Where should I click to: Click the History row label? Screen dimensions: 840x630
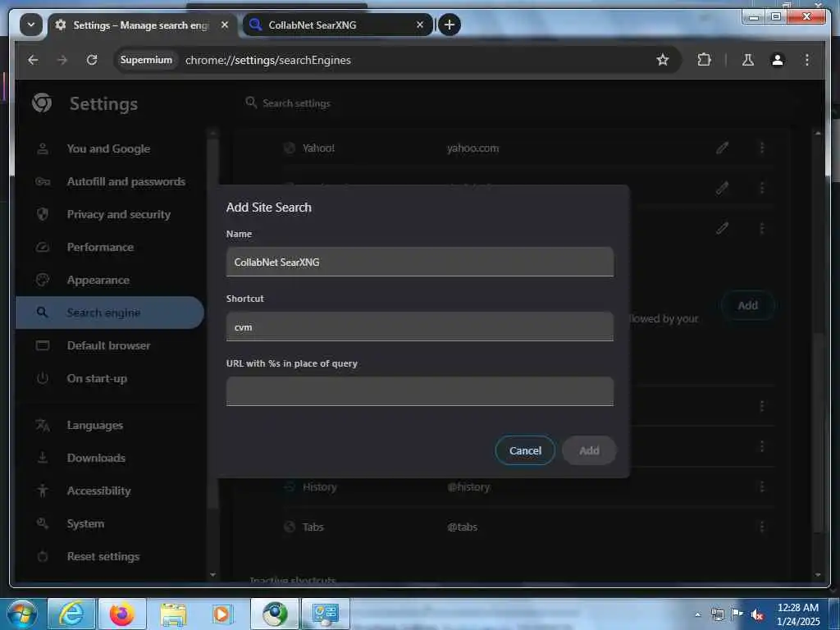[x=320, y=487]
